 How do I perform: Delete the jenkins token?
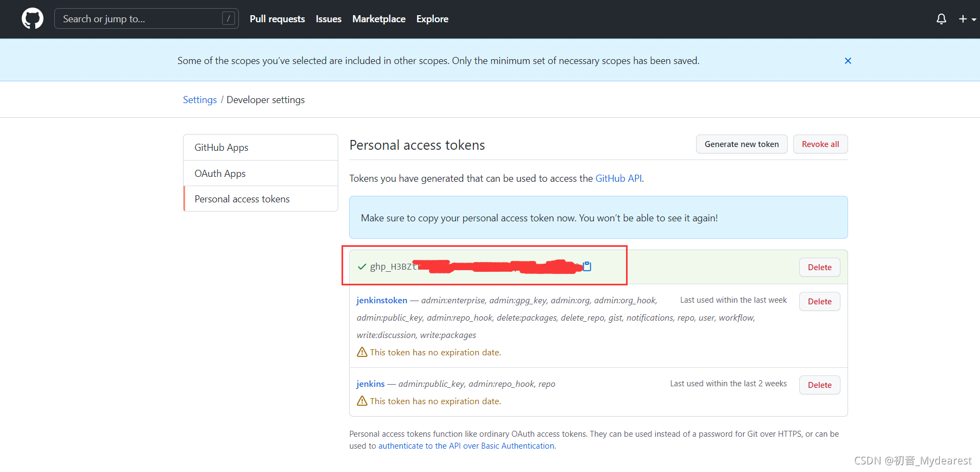[x=819, y=385]
